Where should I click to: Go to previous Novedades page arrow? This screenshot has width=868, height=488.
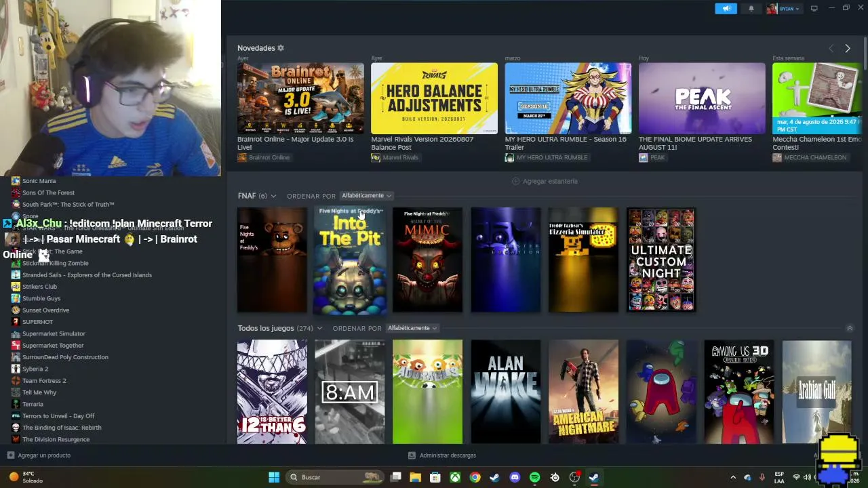click(x=831, y=49)
